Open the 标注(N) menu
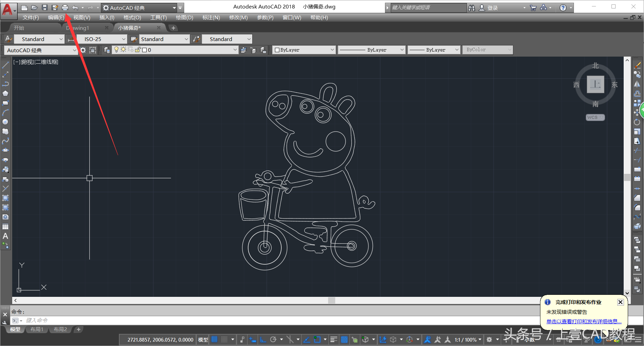Screen dimensions: 644x346 coord(211,17)
